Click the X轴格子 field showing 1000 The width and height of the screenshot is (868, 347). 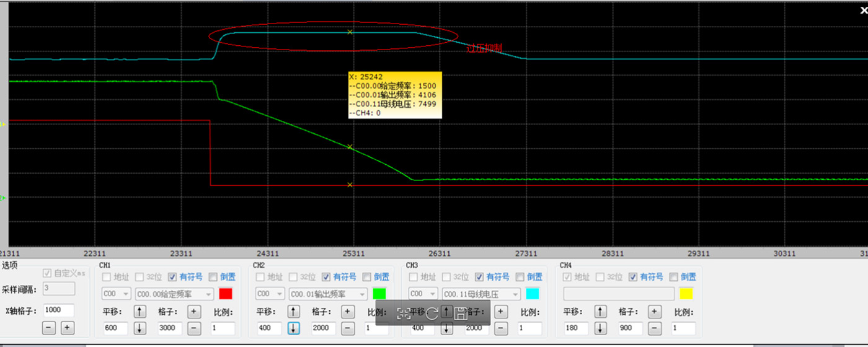click(x=59, y=310)
